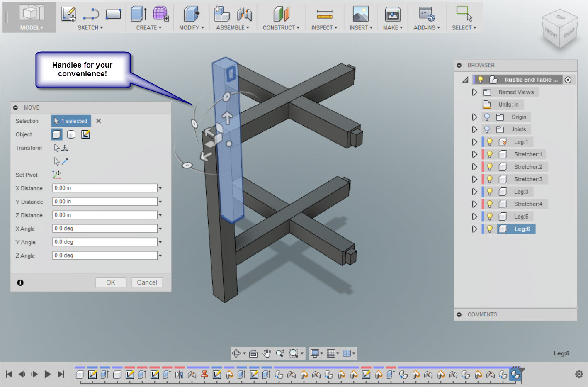
Task: Click the Set Pivot icon in the Move dialog
Action: [x=57, y=175]
